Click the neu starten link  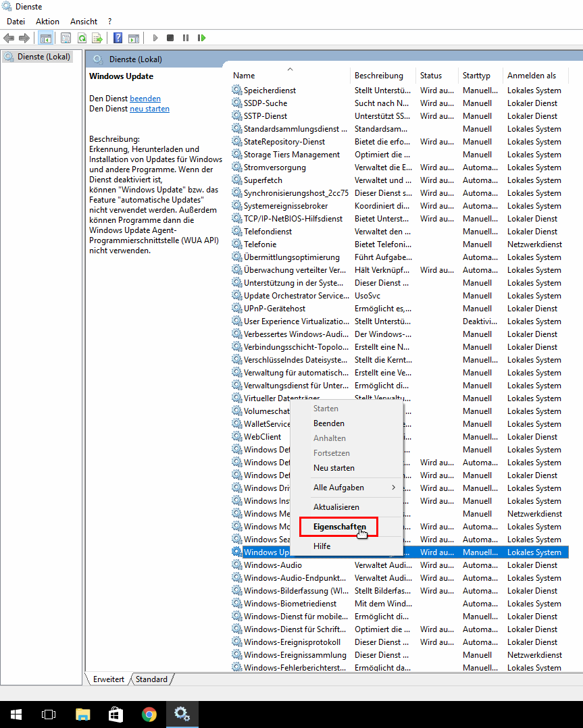point(149,109)
